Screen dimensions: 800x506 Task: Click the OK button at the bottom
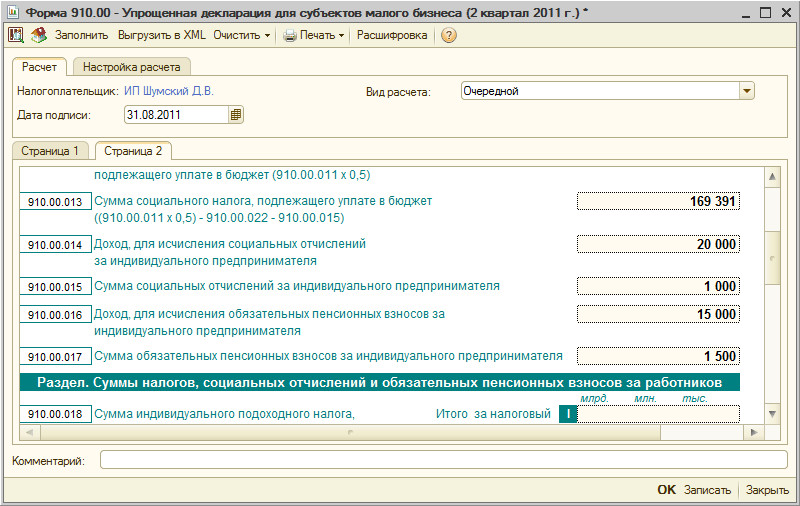pos(666,491)
